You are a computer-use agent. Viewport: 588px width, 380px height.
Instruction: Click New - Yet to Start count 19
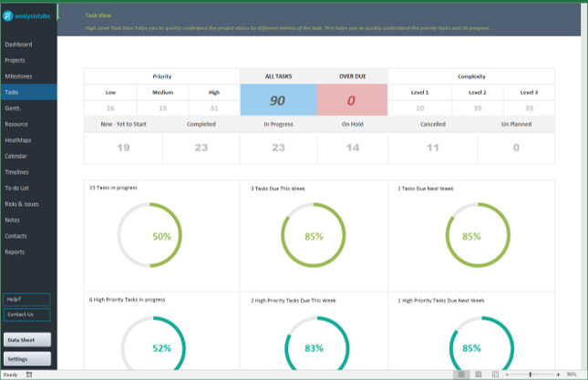(123, 148)
